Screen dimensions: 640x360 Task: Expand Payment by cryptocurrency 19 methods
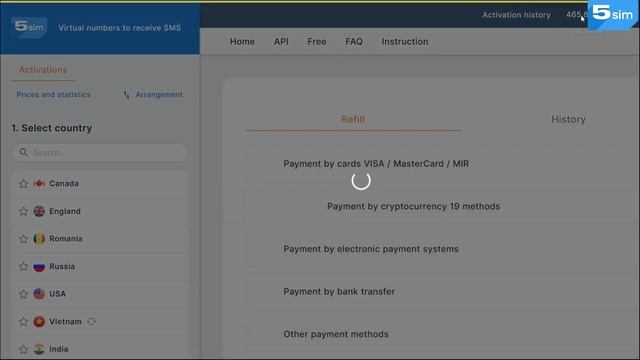coord(442,207)
